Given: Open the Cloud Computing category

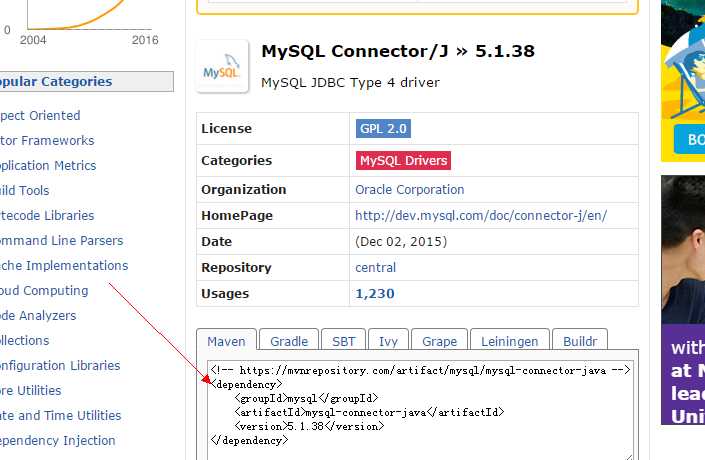Looking at the screenshot, I should click(44, 290).
